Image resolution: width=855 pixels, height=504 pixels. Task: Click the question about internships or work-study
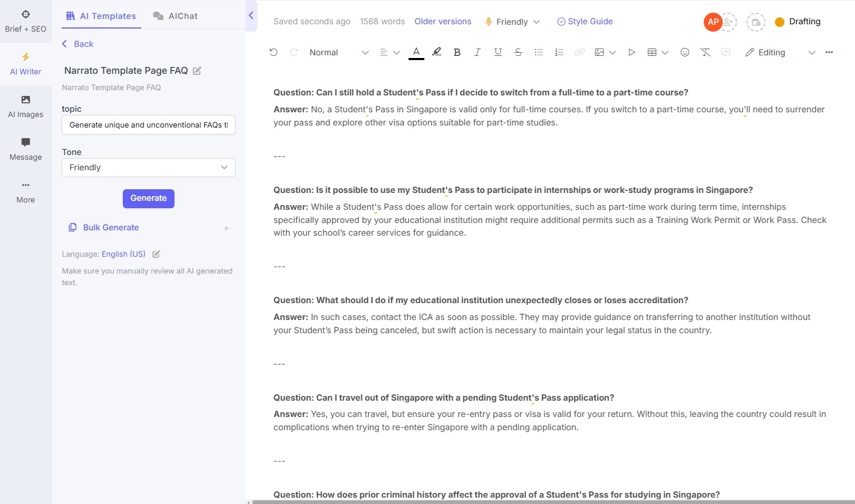(513, 190)
